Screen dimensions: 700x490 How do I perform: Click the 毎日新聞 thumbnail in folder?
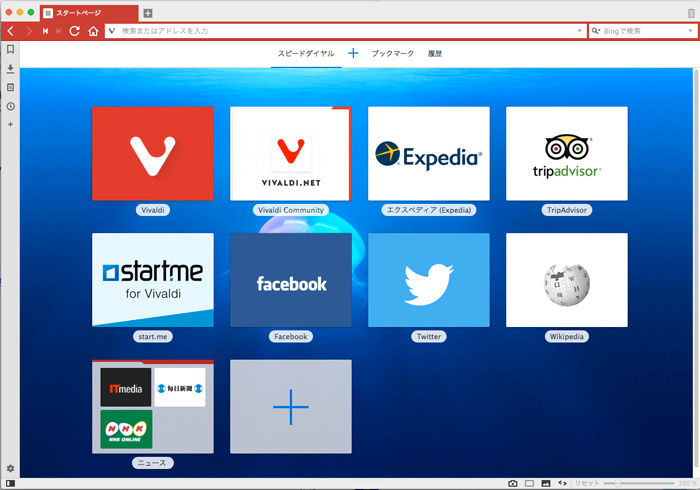coord(180,387)
